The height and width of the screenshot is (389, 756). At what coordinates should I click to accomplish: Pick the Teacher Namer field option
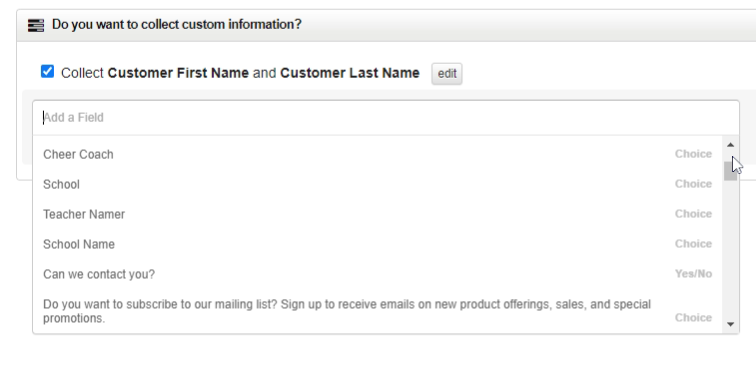pyautogui.click(x=378, y=214)
